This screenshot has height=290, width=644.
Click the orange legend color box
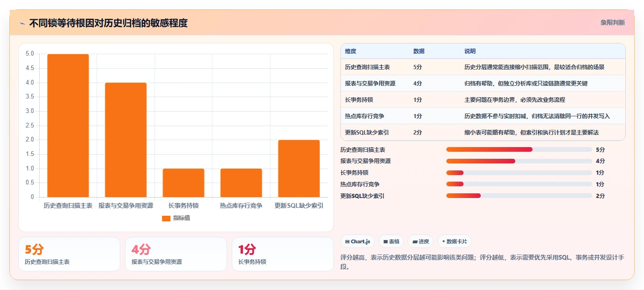pyautogui.click(x=166, y=218)
